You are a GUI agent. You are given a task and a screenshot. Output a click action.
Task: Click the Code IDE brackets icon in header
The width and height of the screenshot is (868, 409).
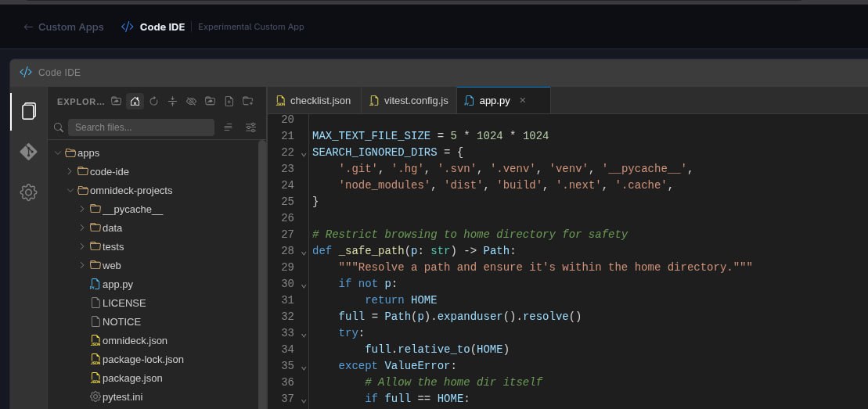point(128,27)
